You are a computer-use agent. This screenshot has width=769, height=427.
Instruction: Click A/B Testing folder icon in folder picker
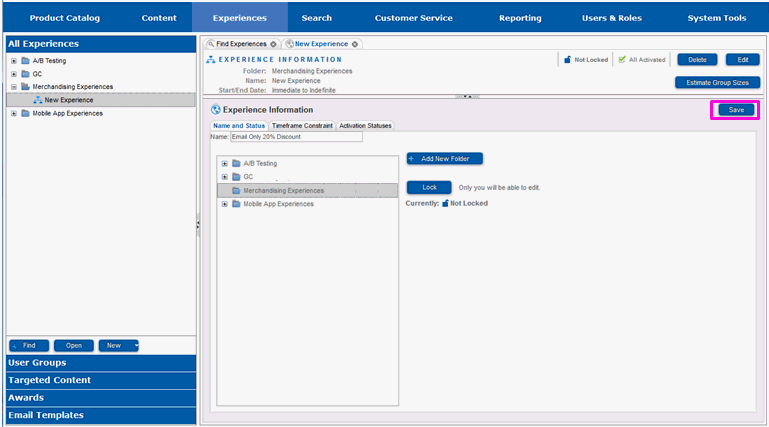click(236, 164)
